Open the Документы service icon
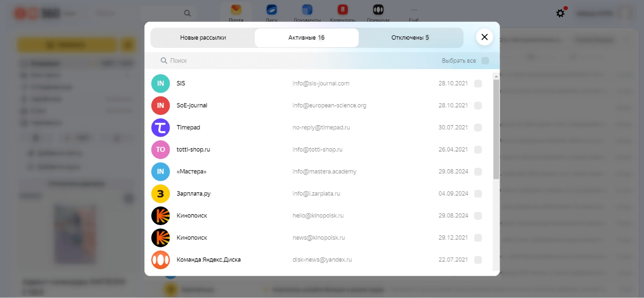This screenshot has height=298, width=644. click(307, 10)
